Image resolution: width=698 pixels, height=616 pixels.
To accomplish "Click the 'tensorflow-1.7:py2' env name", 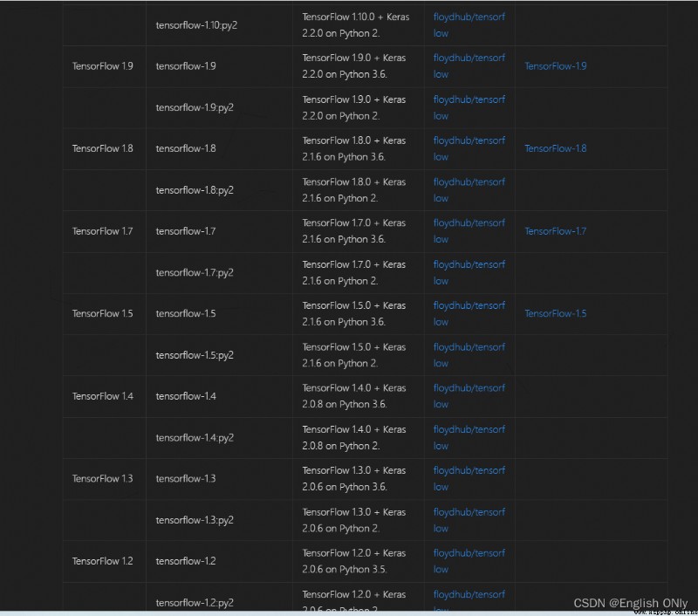I will 195,273.
